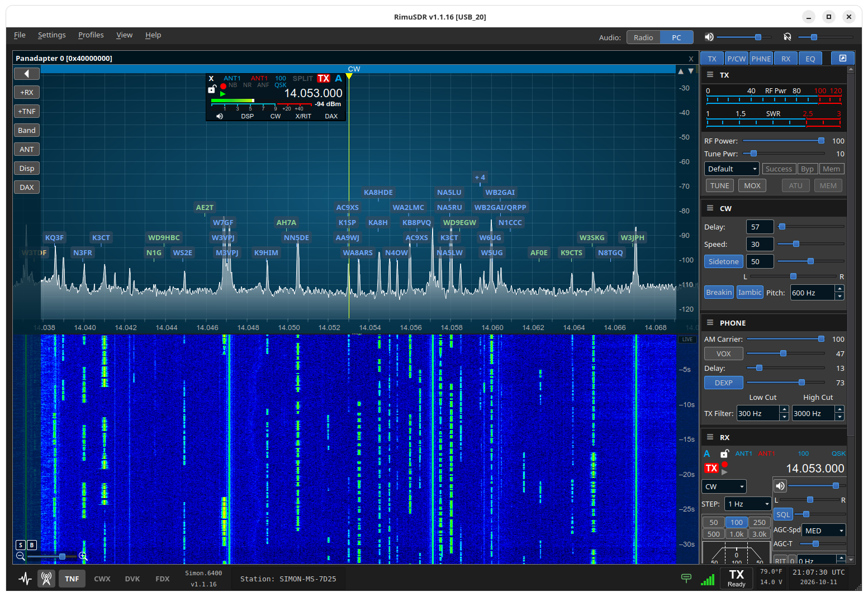Toggle the CWX button
The height and width of the screenshot is (597, 868).
[x=102, y=579]
